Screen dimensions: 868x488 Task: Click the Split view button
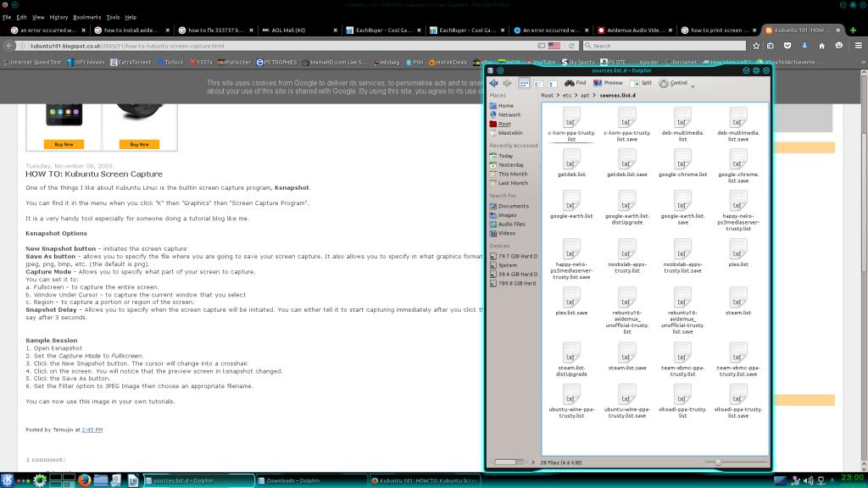point(641,83)
